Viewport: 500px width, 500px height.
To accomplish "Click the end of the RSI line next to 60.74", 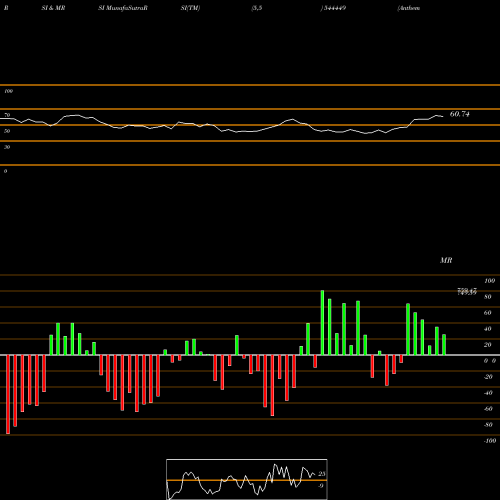I will (442, 116).
